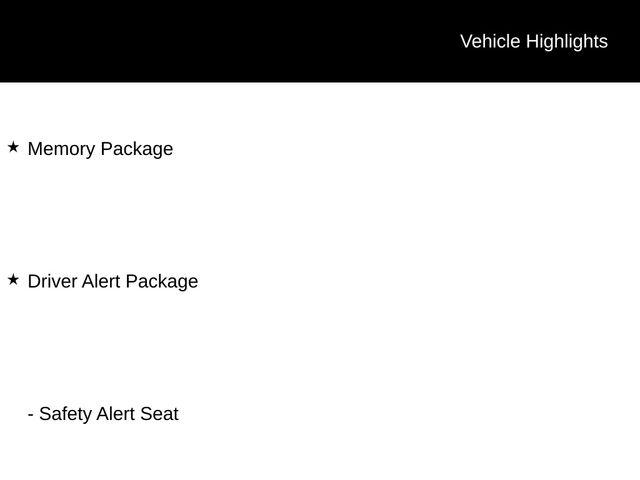640x480 pixels.
Task: Click the word Seat in the sub-item
Action: click(159, 414)
